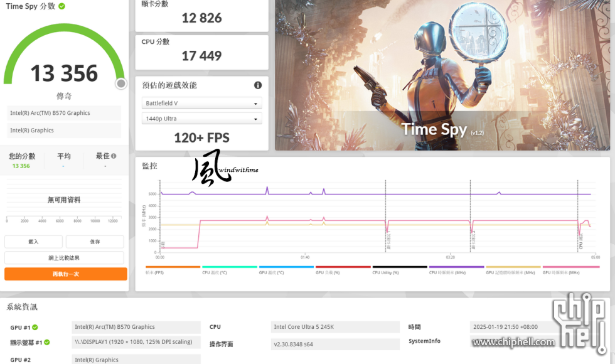Click Time Spy (v1.2) title on image
The height and width of the screenshot is (364, 615).
point(443,130)
